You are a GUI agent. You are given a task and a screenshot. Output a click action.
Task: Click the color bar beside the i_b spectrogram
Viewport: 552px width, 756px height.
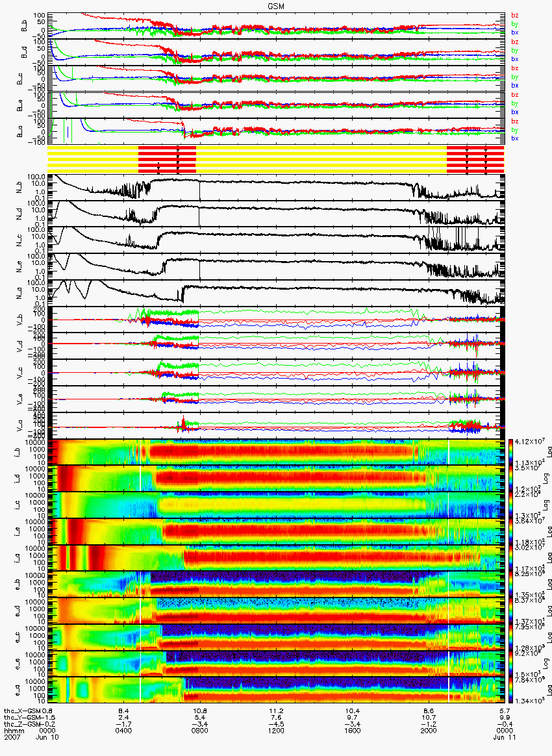(x=510, y=452)
